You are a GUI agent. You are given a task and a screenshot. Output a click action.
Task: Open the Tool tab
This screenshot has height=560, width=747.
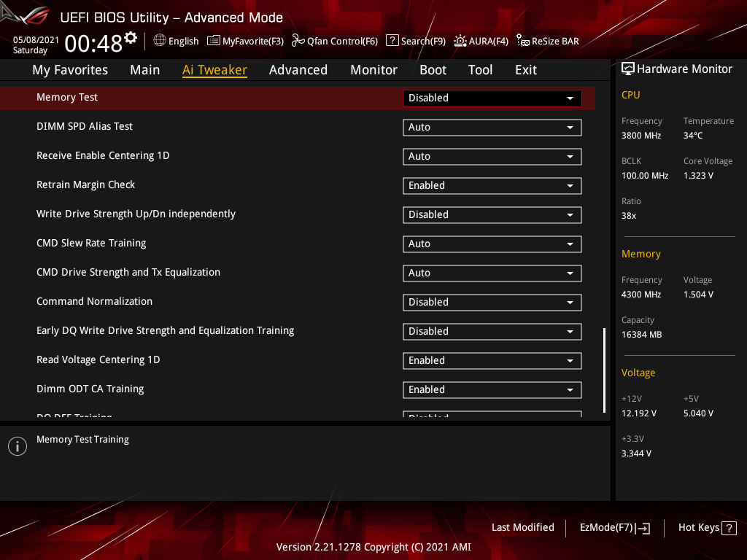(x=480, y=70)
